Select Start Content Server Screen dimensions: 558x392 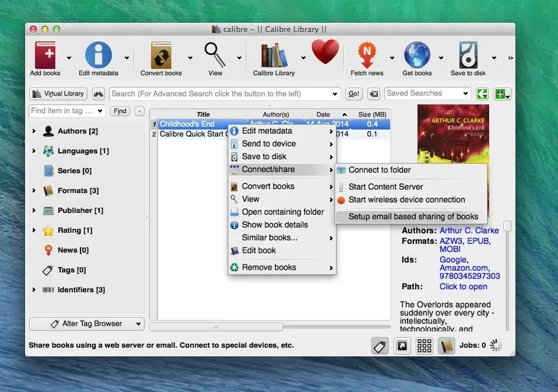pyautogui.click(x=412, y=187)
